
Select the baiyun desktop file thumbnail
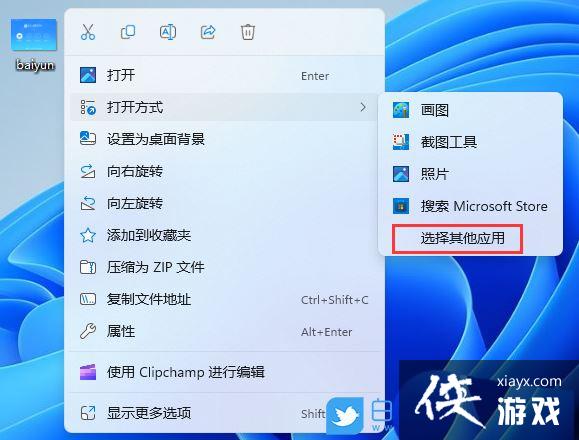point(34,35)
